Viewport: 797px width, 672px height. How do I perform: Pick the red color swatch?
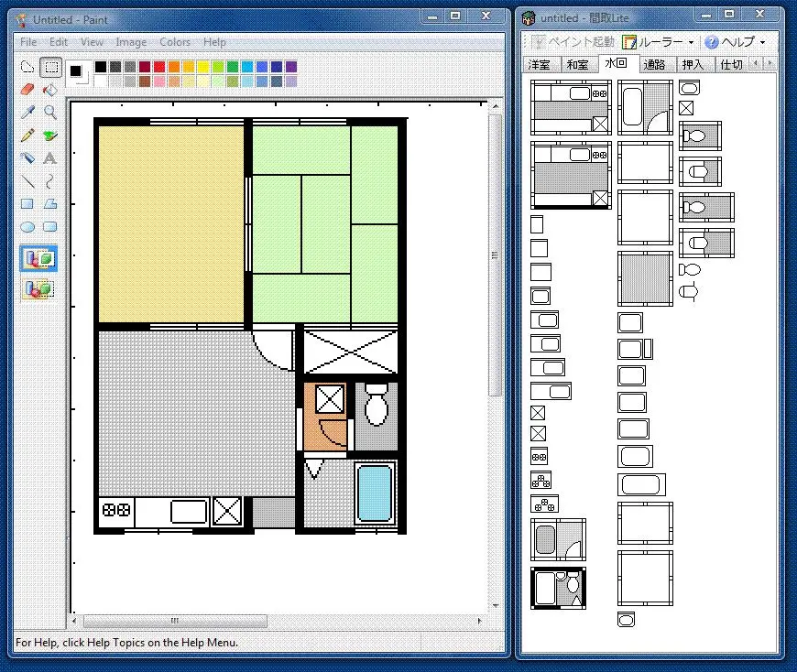pyautogui.click(x=159, y=67)
